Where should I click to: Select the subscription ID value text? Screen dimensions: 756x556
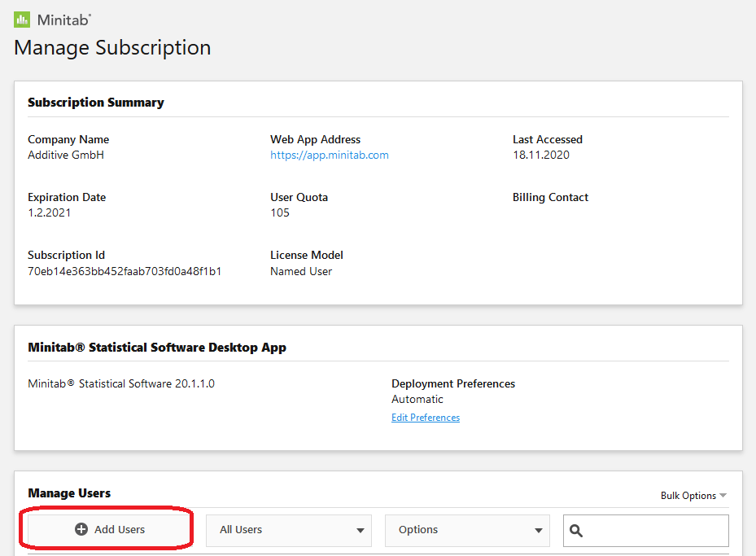coord(125,271)
